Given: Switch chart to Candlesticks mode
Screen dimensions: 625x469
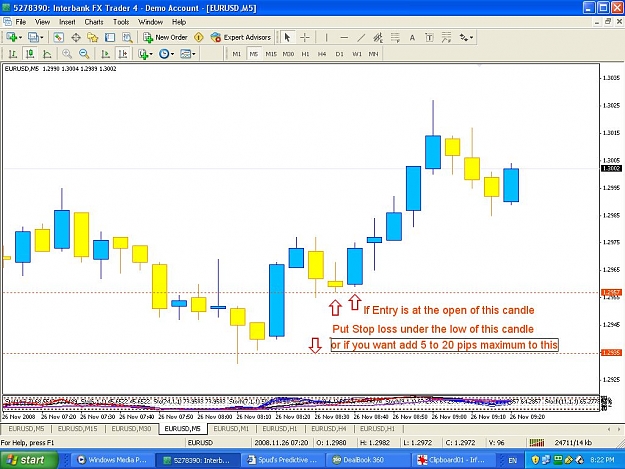Looking at the screenshot, I should click(x=30, y=53).
